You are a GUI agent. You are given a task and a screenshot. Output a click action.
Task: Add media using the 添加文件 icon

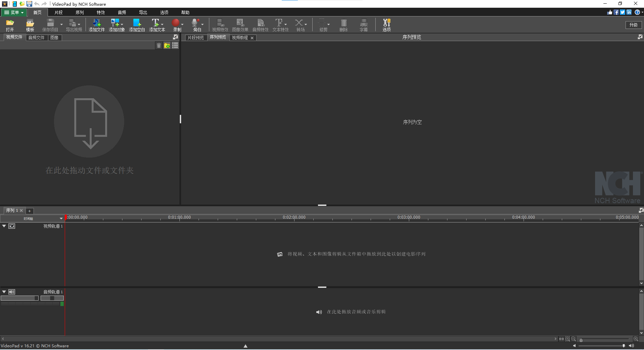click(96, 25)
